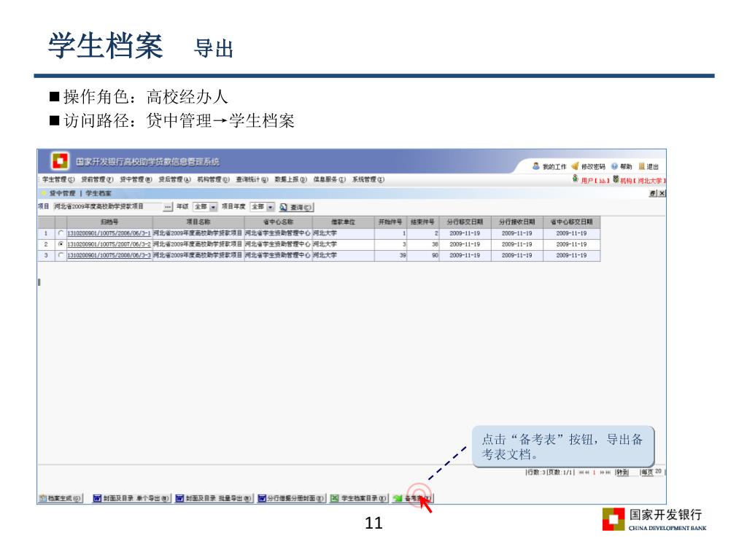Screen dimensions: 747x560
Task: Click 学生档案目录 Excel button
Action: tap(359, 498)
